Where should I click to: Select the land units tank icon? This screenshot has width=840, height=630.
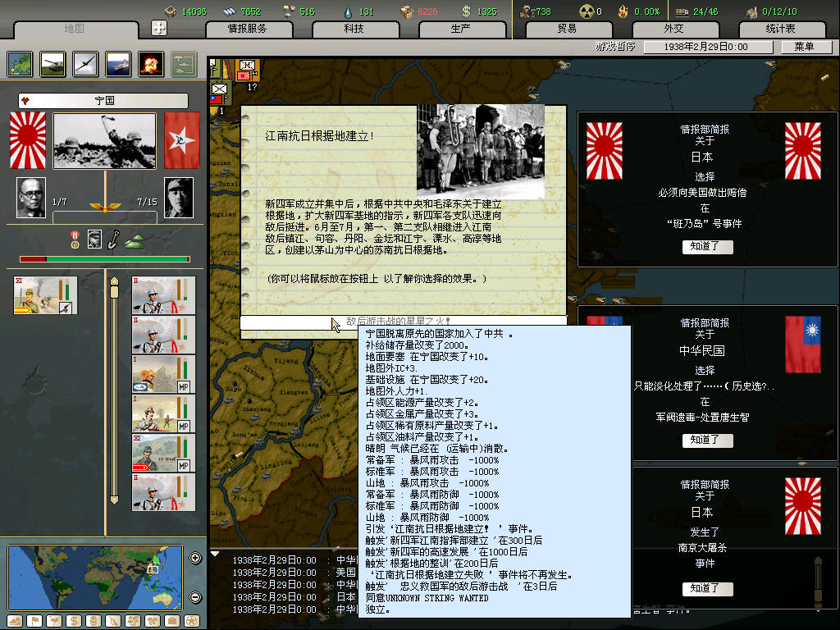click(53, 63)
